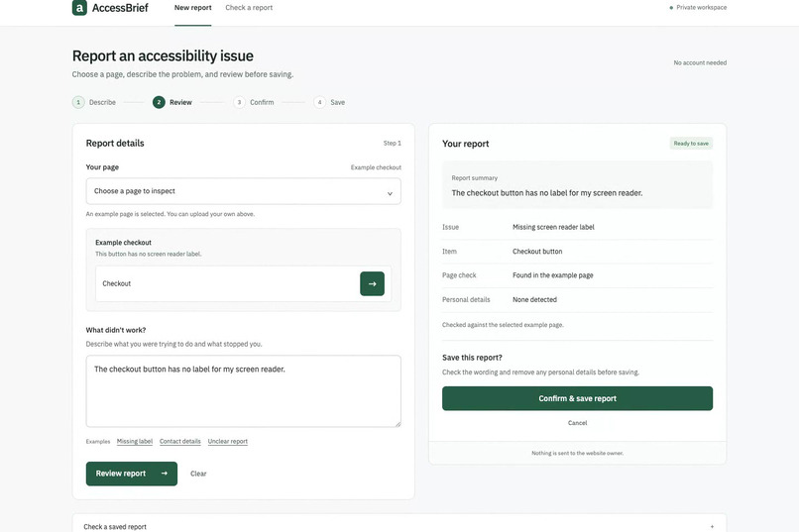Click 'Nothing is sent to the website owner' note

[x=577, y=453]
